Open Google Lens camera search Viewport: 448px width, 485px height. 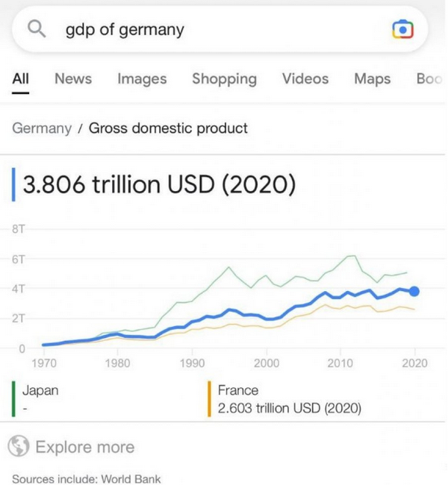(x=402, y=30)
